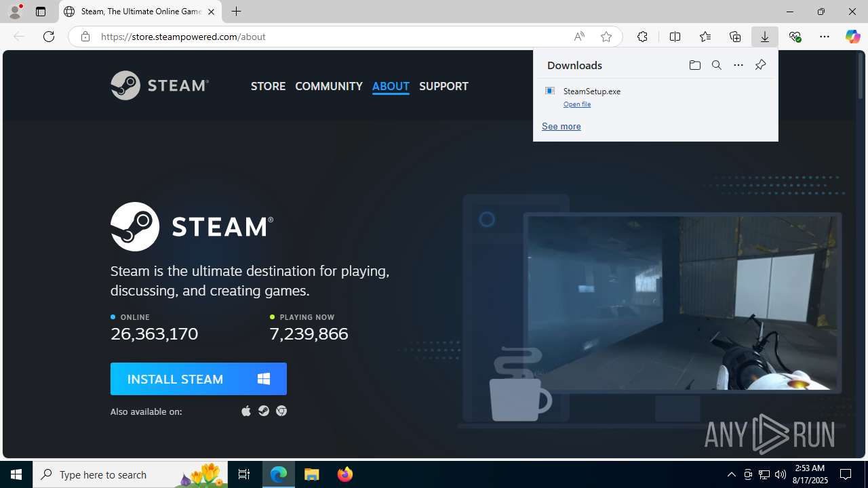Refresh the page
Screen dimensions: 868x488
49,37
